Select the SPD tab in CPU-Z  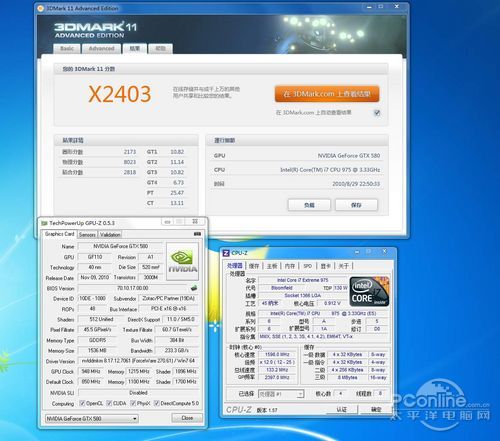(x=307, y=266)
